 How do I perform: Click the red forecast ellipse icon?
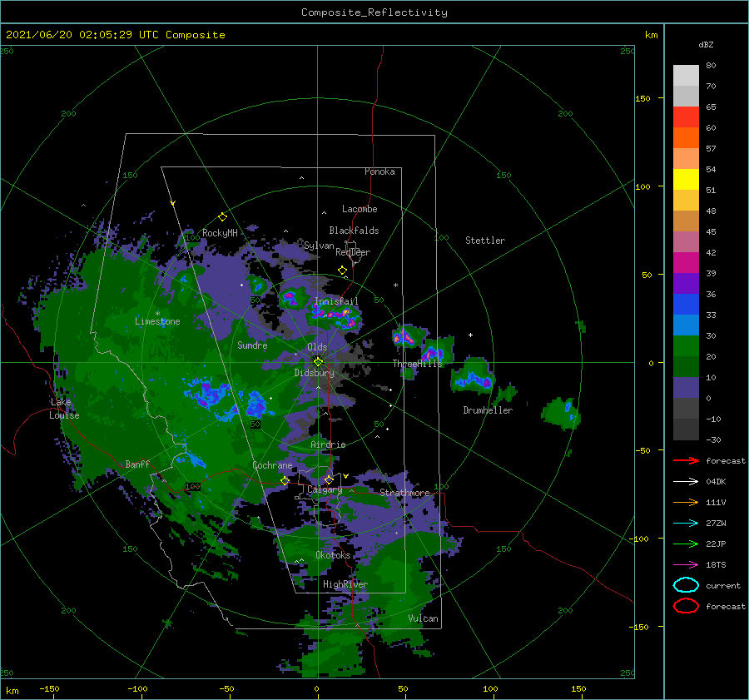click(x=686, y=606)
